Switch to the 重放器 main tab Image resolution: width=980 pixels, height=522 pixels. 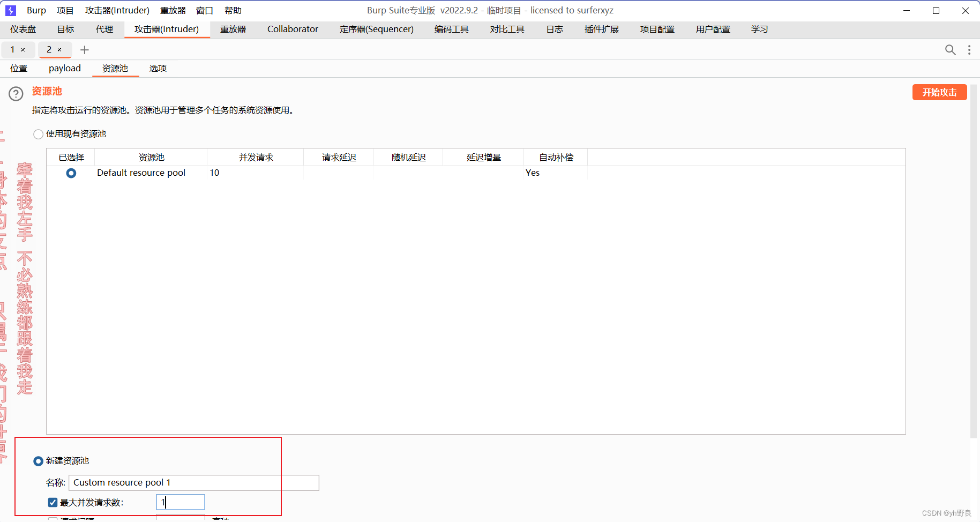tap(233, 29)
